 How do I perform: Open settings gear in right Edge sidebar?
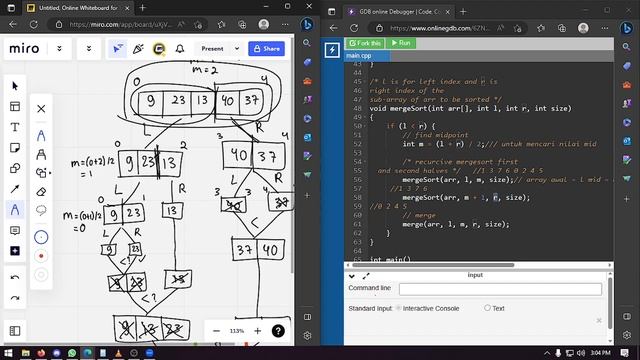tap(627, 335)
